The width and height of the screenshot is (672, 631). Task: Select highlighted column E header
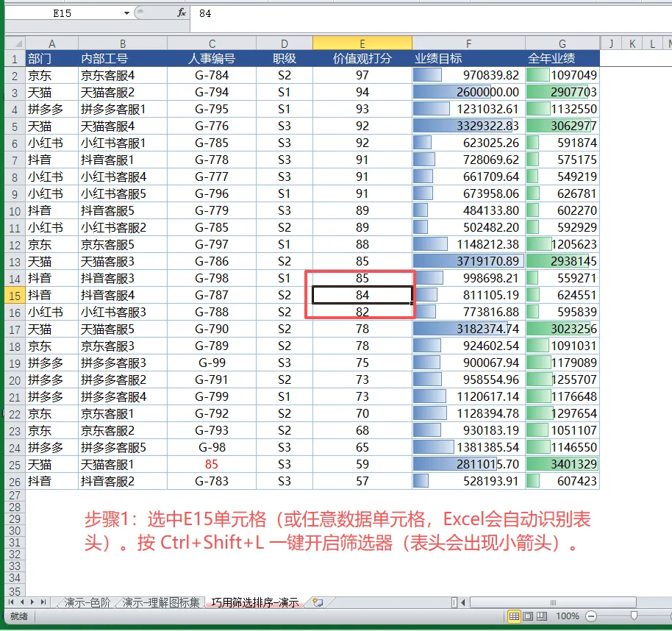tap(362, 43)
